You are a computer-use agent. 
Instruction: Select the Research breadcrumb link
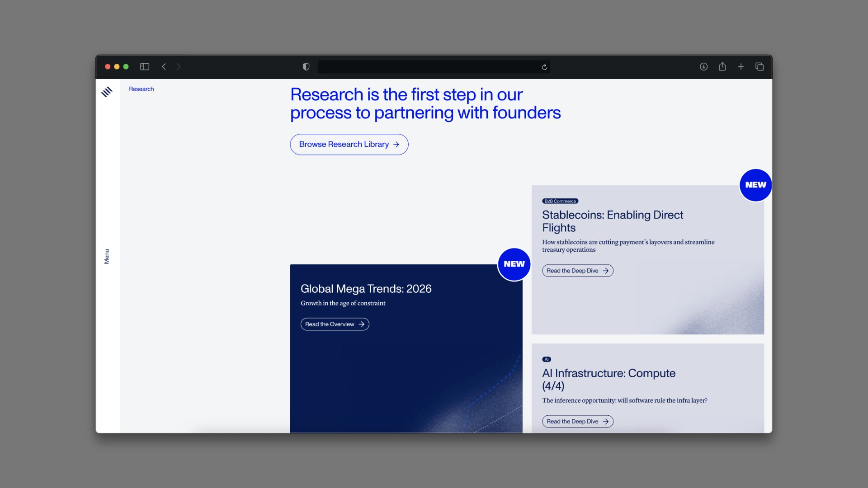click(x=142, y=89)
